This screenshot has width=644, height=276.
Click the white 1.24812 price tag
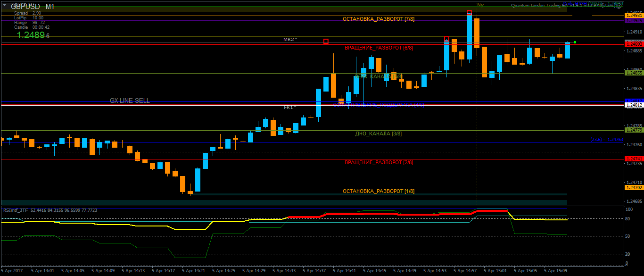[x=634, y=105]
